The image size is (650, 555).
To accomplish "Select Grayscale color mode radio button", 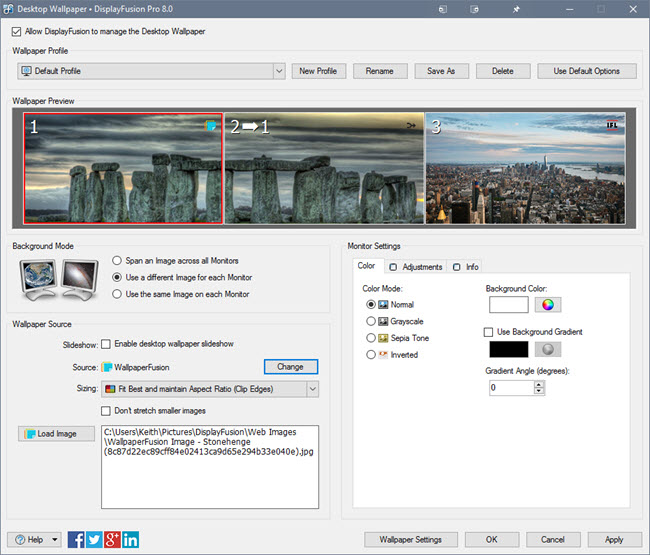I will click(x=371, y=321).
